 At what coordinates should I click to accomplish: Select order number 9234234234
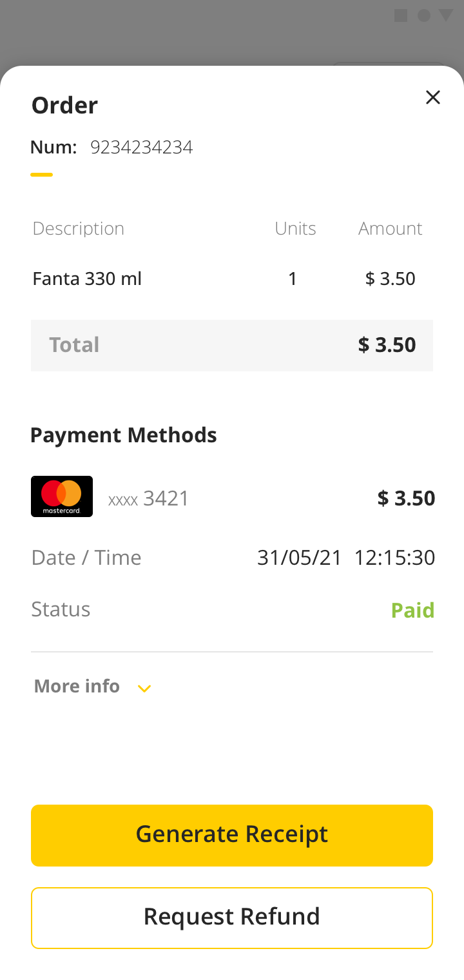coord(141,148)
